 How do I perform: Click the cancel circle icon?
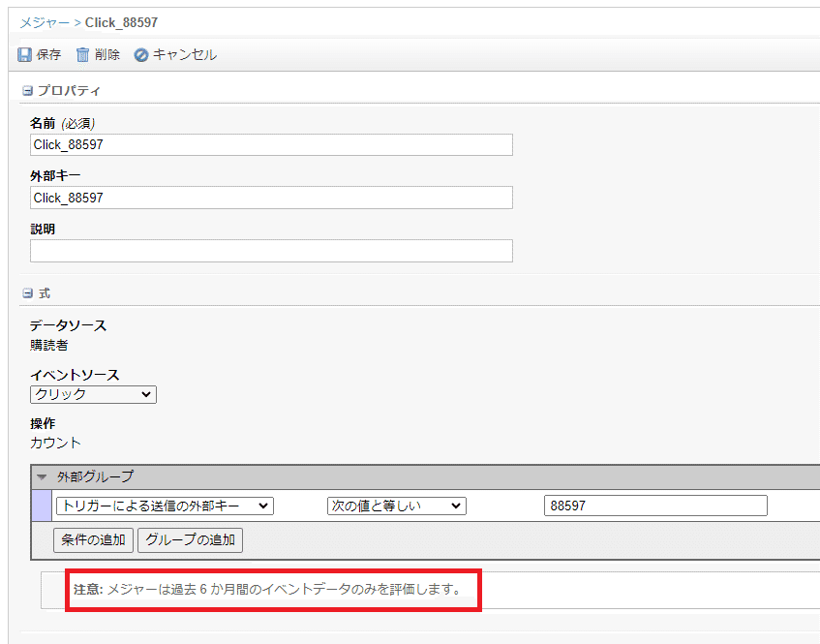pyautogui.click(x=140, y=54)
